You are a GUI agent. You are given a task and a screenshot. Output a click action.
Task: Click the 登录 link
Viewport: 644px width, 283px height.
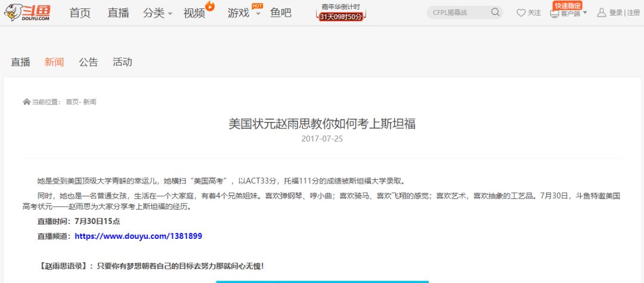tap(615, 13)
